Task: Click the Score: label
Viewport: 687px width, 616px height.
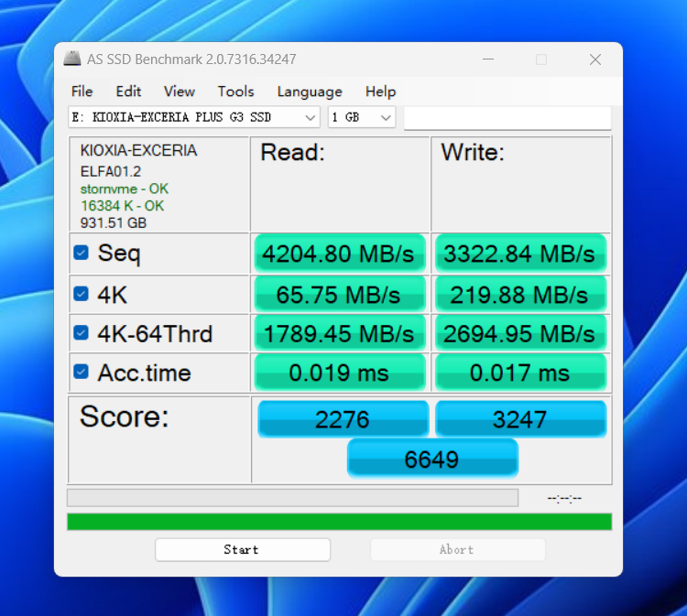Action: (x=125, y=416)
